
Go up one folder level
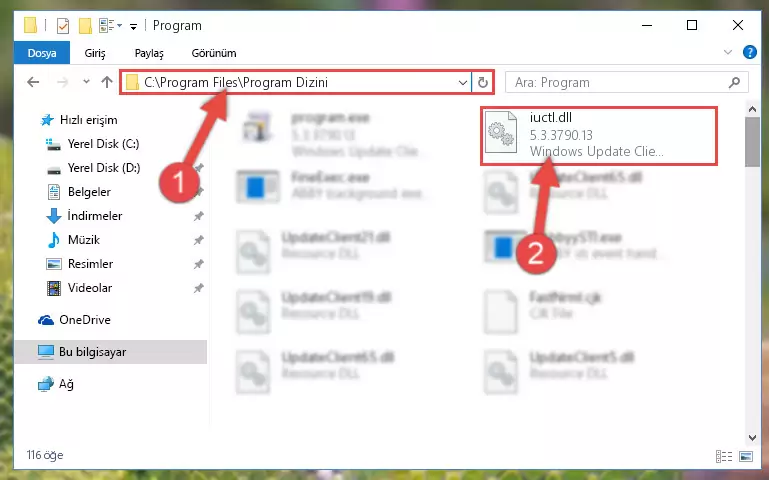click(106, 82)
